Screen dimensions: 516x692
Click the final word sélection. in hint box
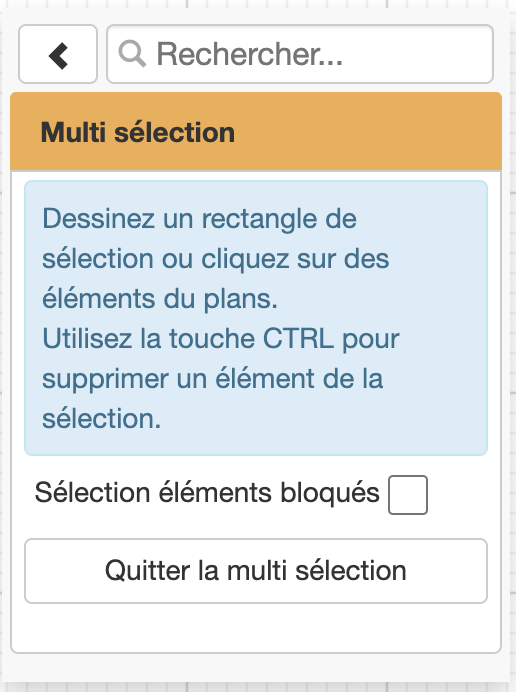[102, 418]
